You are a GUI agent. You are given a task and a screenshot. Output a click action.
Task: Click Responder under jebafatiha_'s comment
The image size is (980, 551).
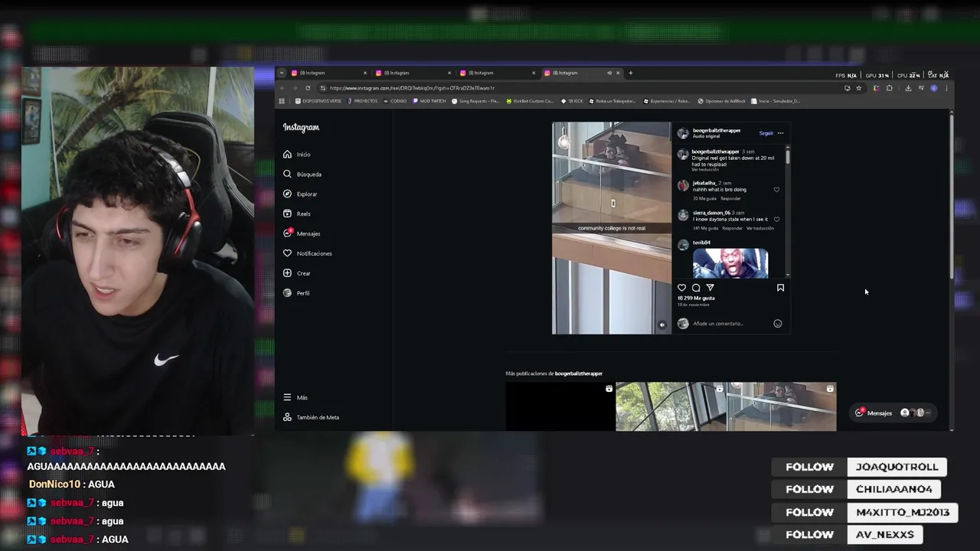point(730,198)
